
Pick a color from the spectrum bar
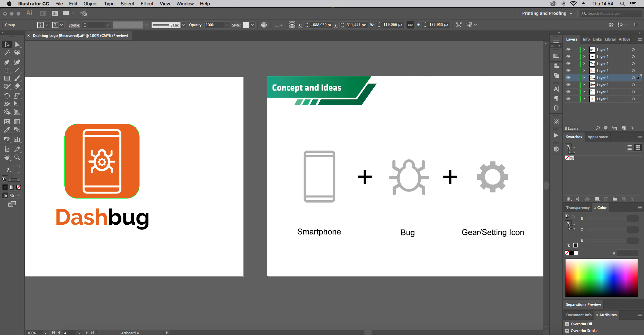pos(601,278)
